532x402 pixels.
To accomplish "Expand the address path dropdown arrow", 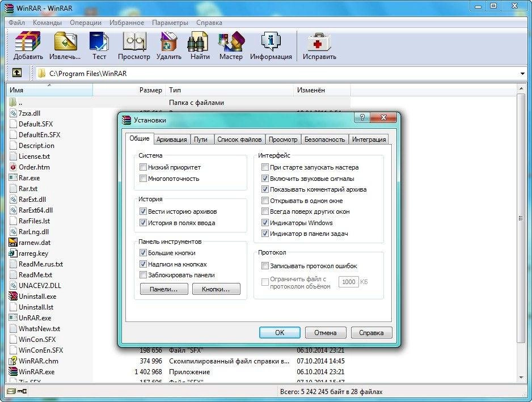I will 522,73.
